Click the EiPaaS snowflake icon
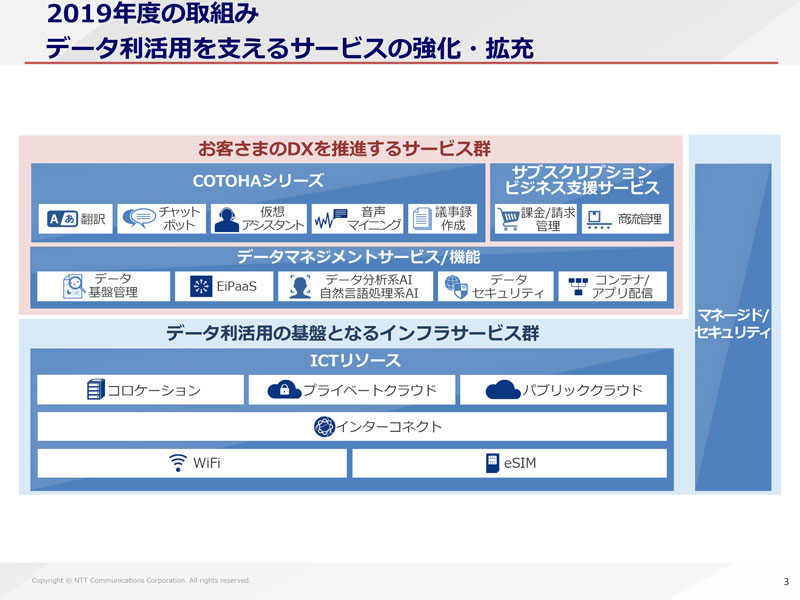This screenshot has height=600, width=800. coord(201,286)
